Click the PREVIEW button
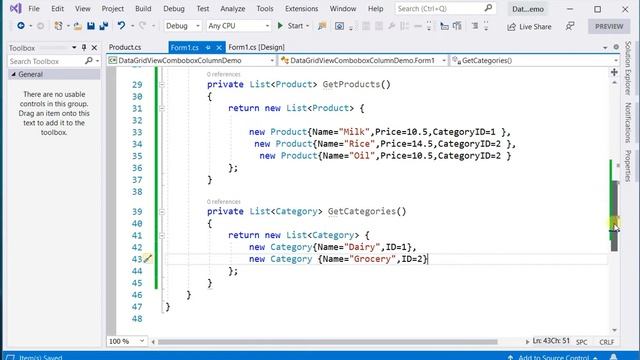640x360 pixels. point(609,27)
